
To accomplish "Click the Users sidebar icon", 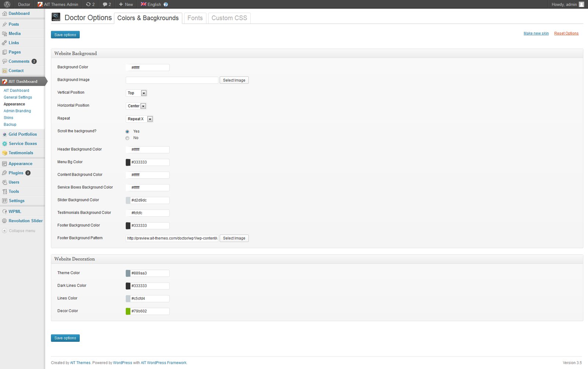I will coord(4,182).
